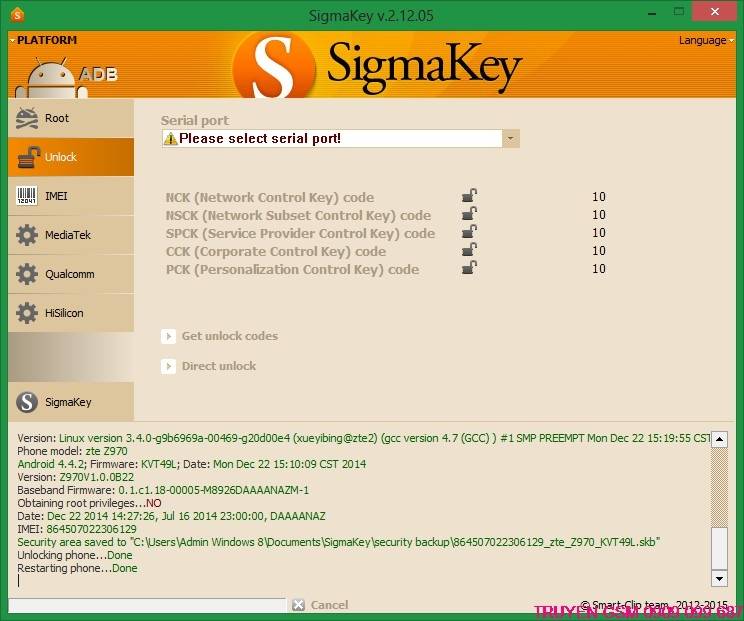744x621 pixels.
Task: Open the Language dropdown menu
Action: tap(706, 40)
